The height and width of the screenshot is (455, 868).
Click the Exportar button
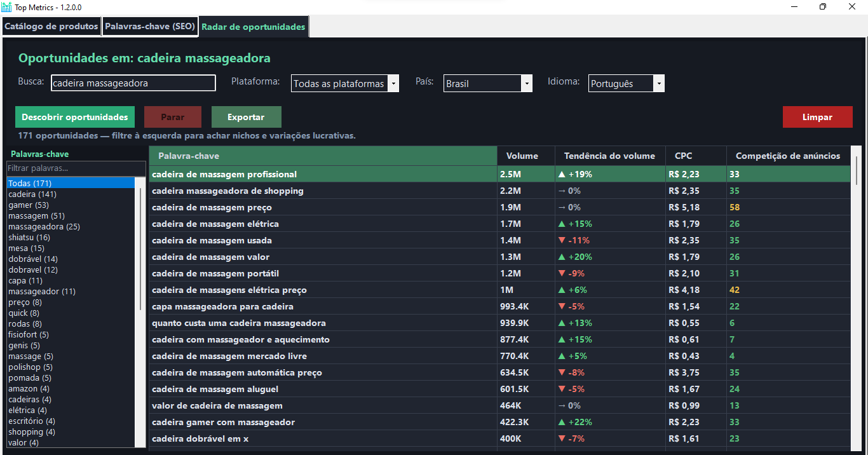(x=247, y=117)
